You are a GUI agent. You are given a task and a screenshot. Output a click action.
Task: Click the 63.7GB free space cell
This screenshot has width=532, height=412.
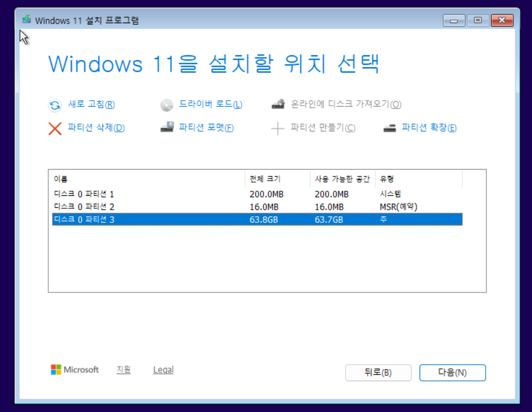tap(329, 220)
